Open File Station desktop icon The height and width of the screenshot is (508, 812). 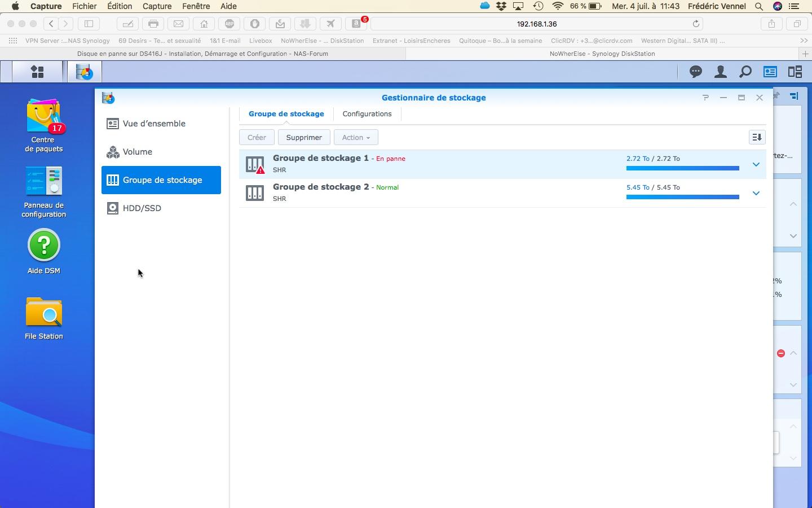coord(44,317)
